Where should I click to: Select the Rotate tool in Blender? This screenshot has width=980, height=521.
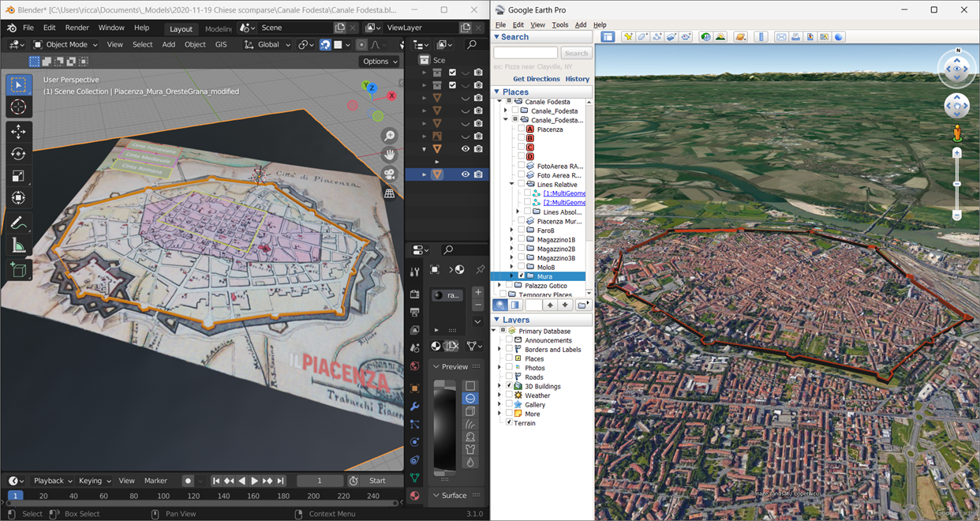click(x=19, y=154)
